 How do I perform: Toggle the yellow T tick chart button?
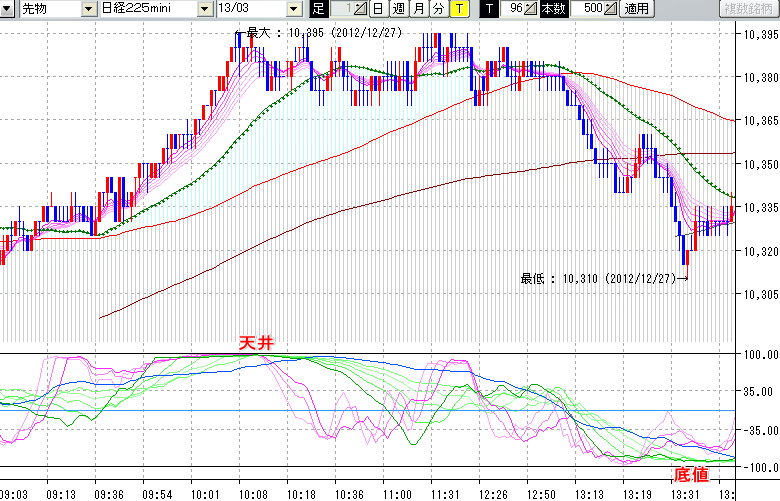pyautogui.click(x=459, y=9)
